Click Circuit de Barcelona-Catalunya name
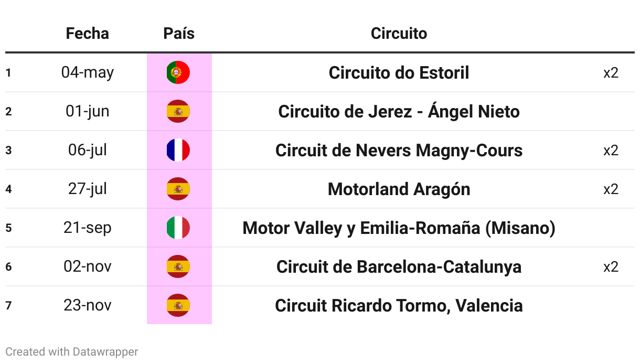This screenshot has width=640, height=364. [399, 267]
